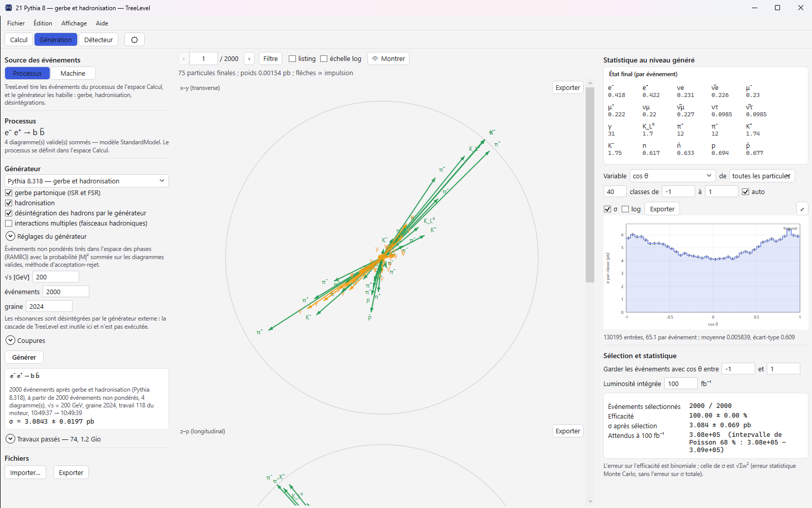812x508 pixels.
Task: Uncheck the auto range checkbox
Action: (x=746, y=192)
